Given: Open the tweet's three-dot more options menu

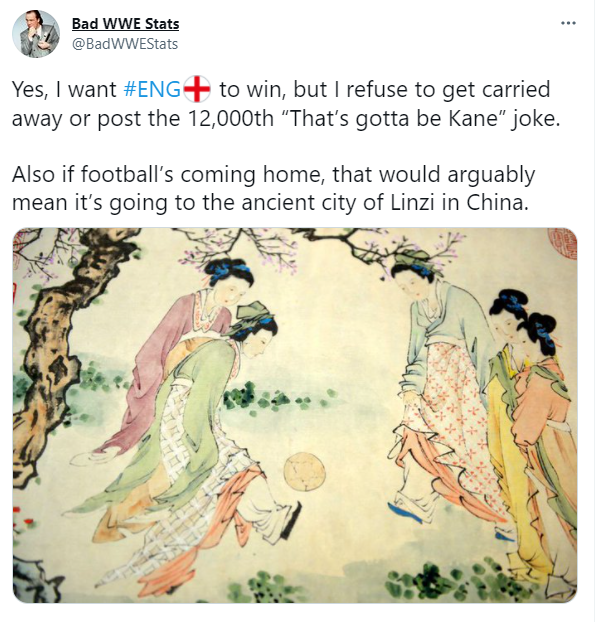Looking at the screenshot, I should click(568, 23).
